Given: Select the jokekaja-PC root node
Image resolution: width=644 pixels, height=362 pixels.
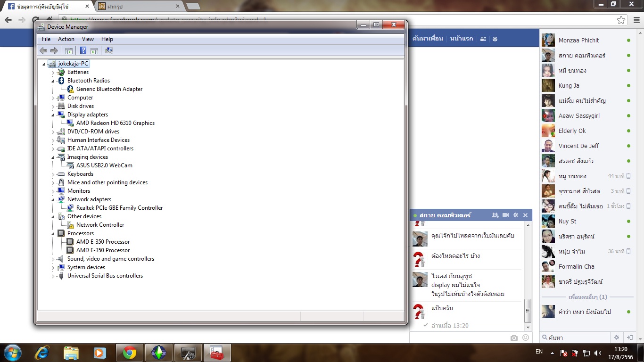Looking at the screenshot, I should tap(73, 64).
